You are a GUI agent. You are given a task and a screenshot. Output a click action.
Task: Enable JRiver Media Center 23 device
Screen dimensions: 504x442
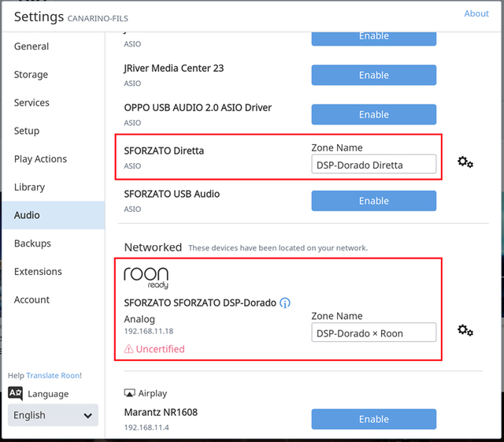[x=373, y=75]
